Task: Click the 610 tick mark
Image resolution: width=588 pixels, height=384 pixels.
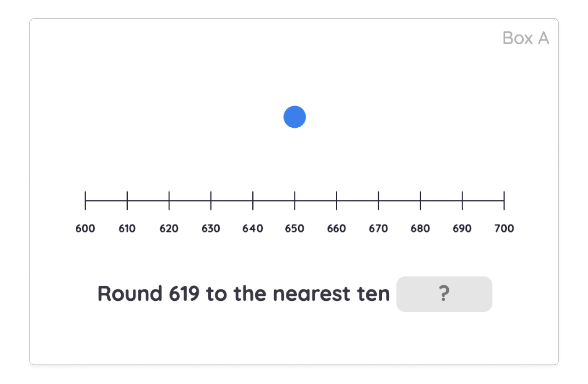Action: pyautogui.click(x=127, y=200)
